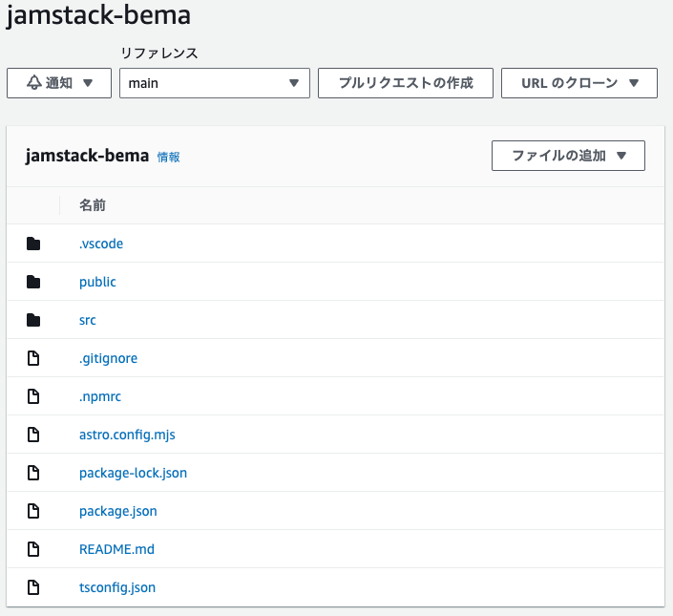Navigate into the public folder
Viewport: 673px width, 616px height.
click(x=97, y=282)
